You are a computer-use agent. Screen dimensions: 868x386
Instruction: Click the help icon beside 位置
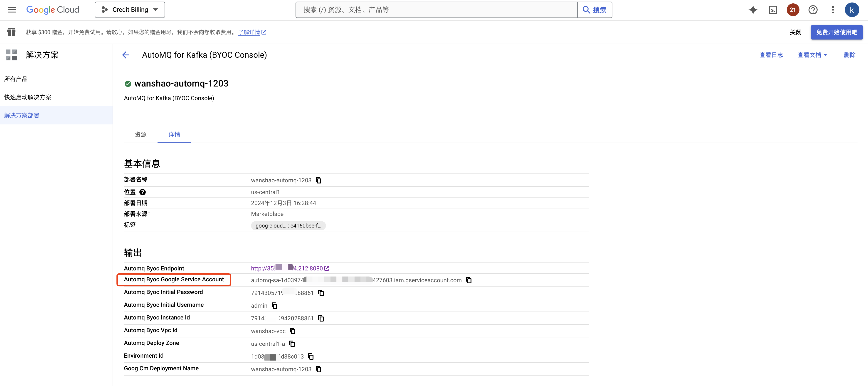pyautogui.click(x=143, y=192)
